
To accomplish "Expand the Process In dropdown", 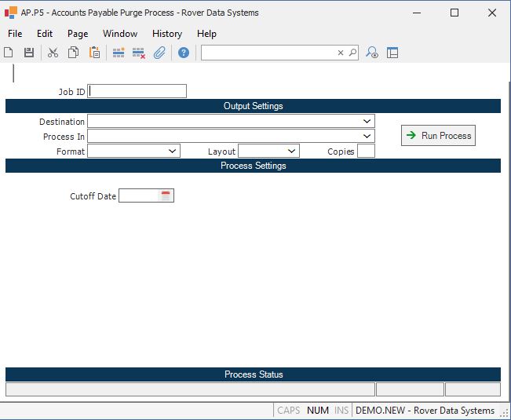I will [367, 136].
